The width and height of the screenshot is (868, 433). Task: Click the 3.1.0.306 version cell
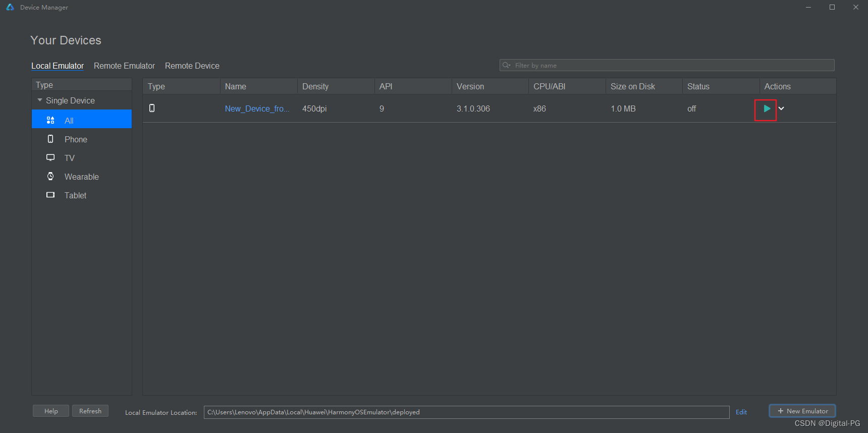pyautogui.click(x=473, y=109)
